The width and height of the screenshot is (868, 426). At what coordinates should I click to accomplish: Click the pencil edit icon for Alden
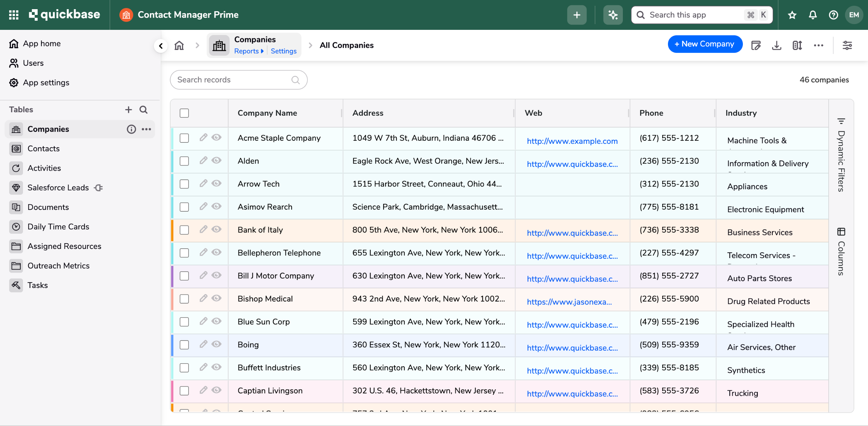[203, 160]
